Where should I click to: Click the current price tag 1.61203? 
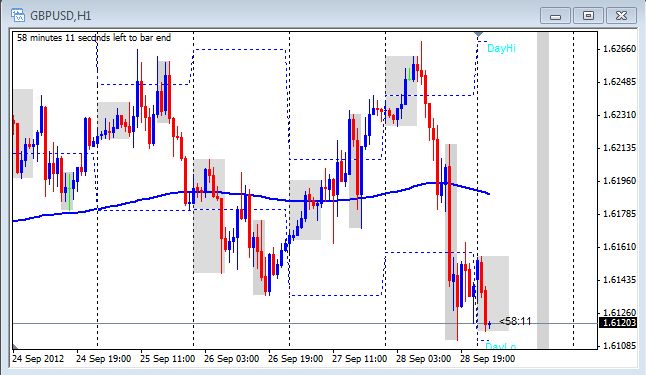point(618,323)
